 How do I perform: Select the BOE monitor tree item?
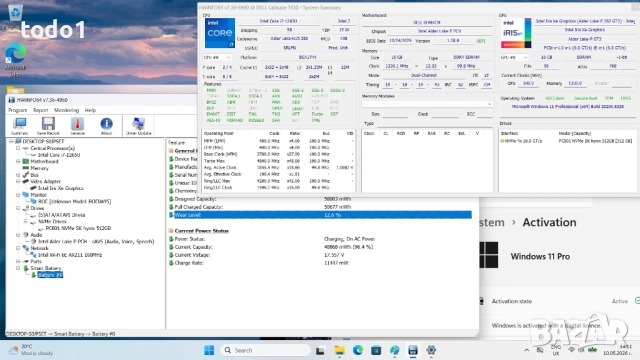(74, 201)
